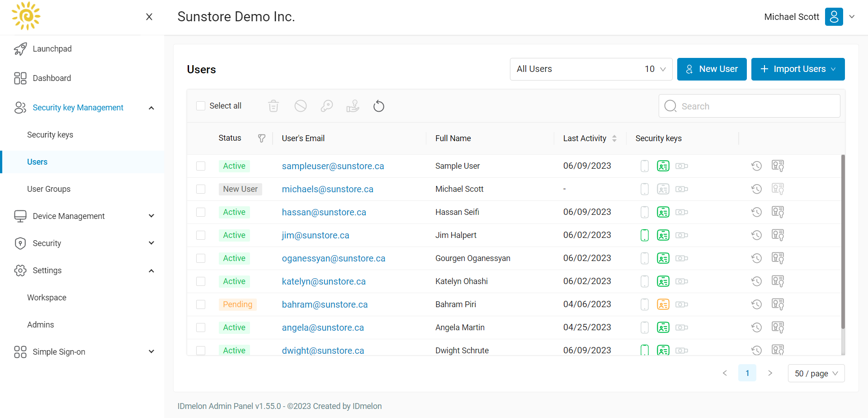Open account menu chevron beside Michael Scott
868x418 pixels.
click(852, 17)
